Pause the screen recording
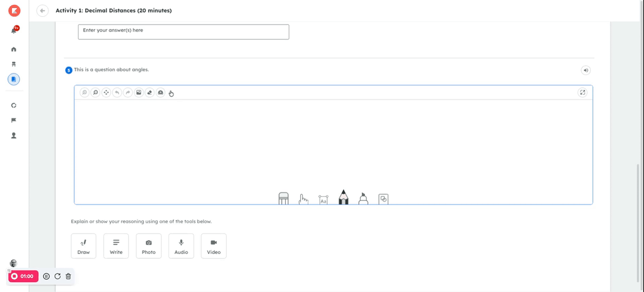This screenshot has height=292, width=644. pyautogui.click(x=47, y=276)
